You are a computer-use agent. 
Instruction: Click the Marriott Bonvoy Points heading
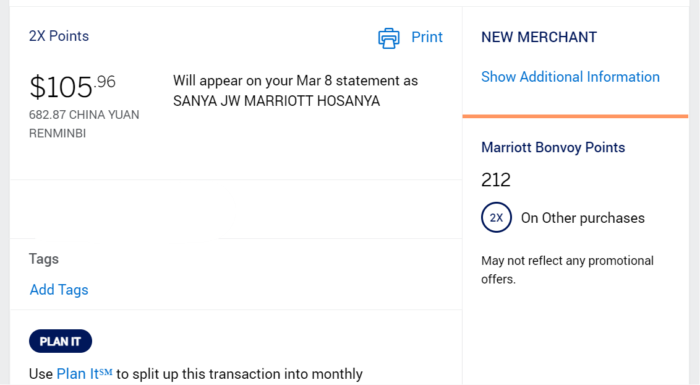tap(553, 147)
